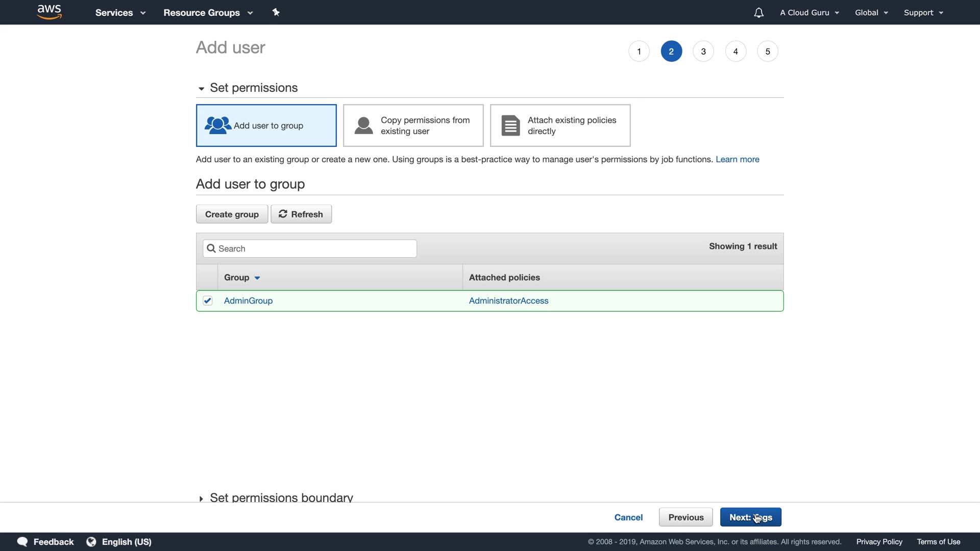Choose Copy permissions from existing user option

click(x=413, y=126)
